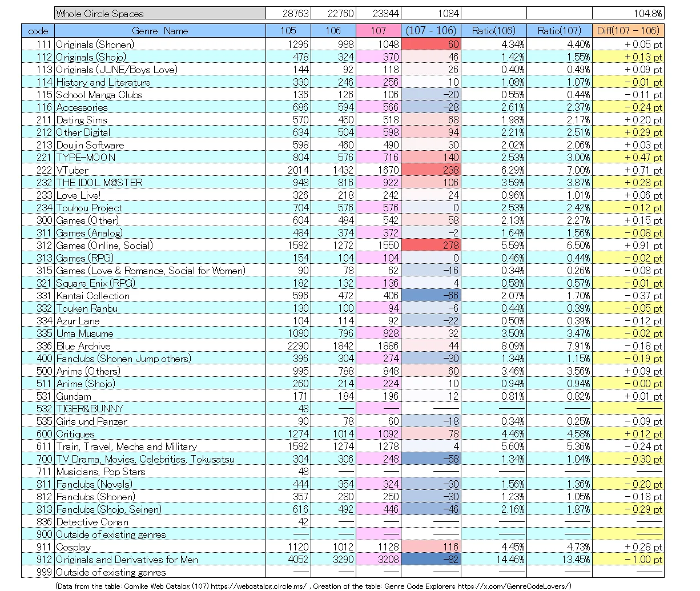The width and height of the screenshot is (700, 591).
Task: Click the 'Diff(107 - 106)' header cell
Action: coord(628,31)
